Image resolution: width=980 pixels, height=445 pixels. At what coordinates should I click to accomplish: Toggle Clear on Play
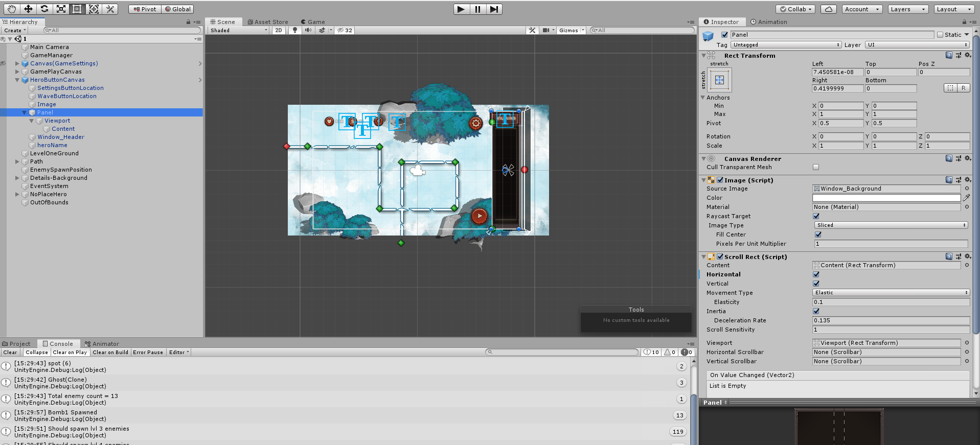(x=70, y=352)
